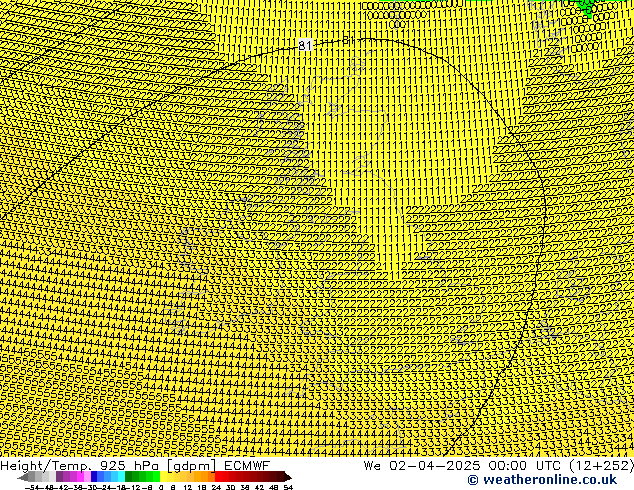Click the contour label 81
634x490 pixels.
point(305,45)
